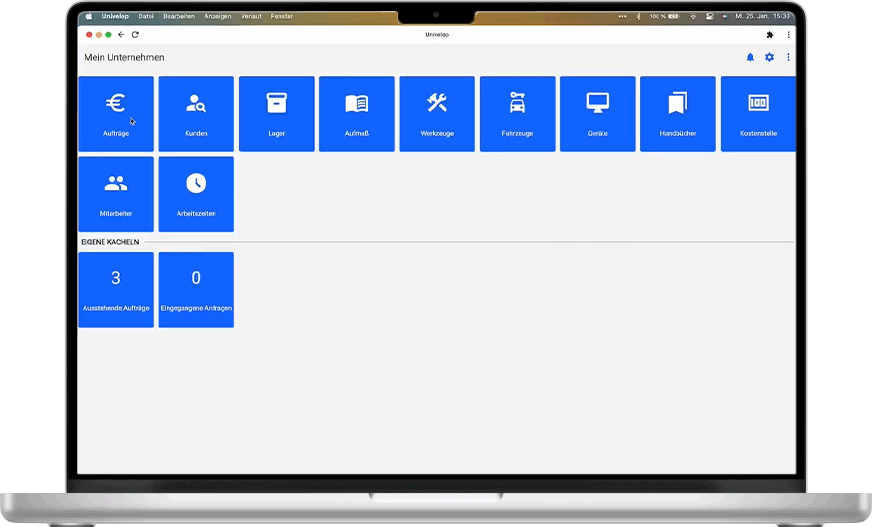Click the back arrow in window toolbar

pos(121,34)
